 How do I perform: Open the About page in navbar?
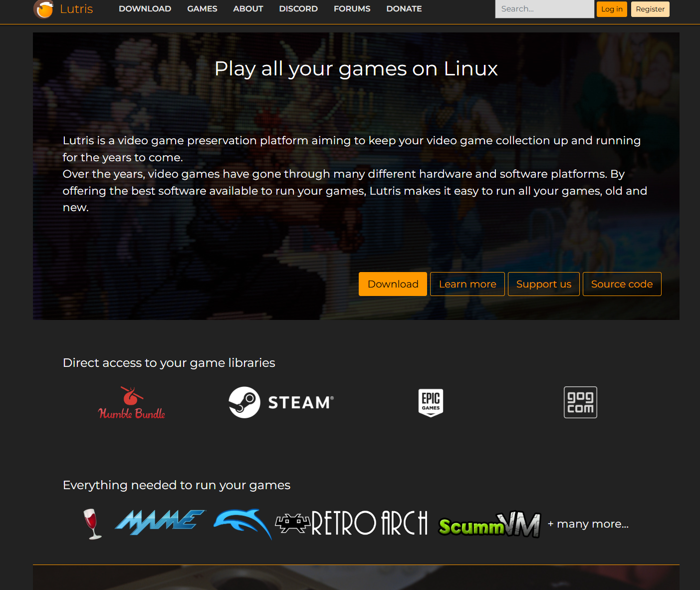tap(248, 9)
